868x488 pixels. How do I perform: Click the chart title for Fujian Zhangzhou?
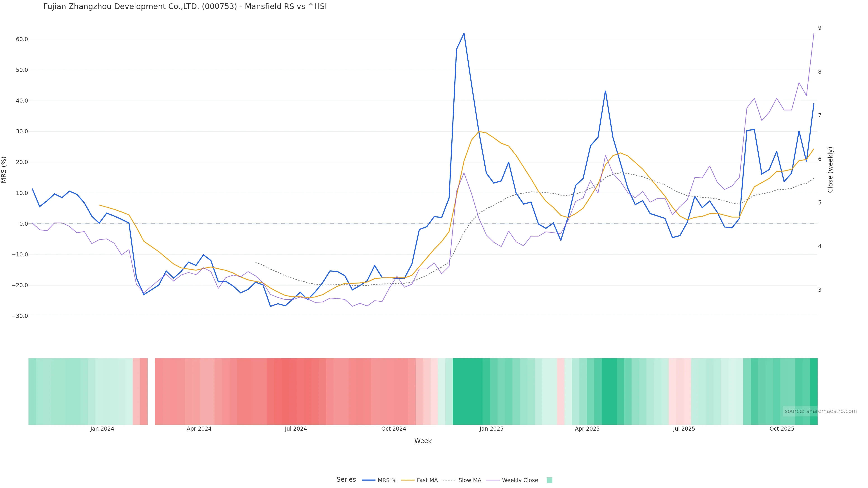coord(185,7)
